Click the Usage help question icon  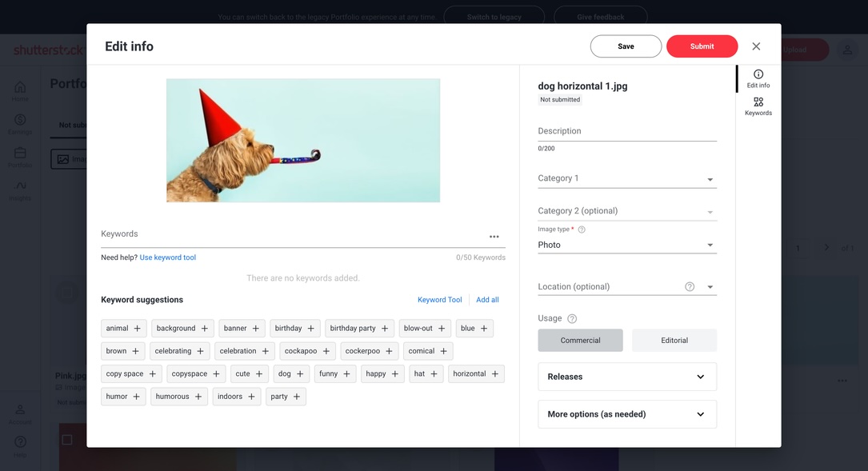(572, 318)
